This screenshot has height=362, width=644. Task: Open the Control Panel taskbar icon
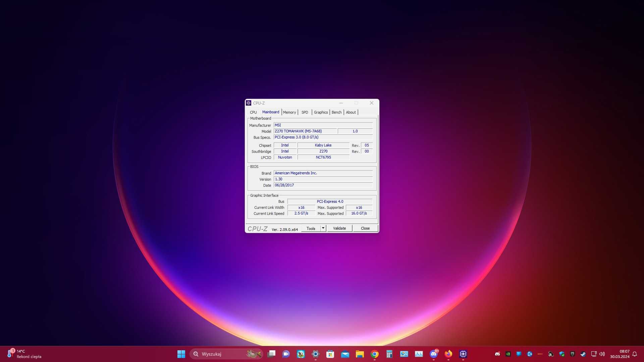tap(404, 354)
